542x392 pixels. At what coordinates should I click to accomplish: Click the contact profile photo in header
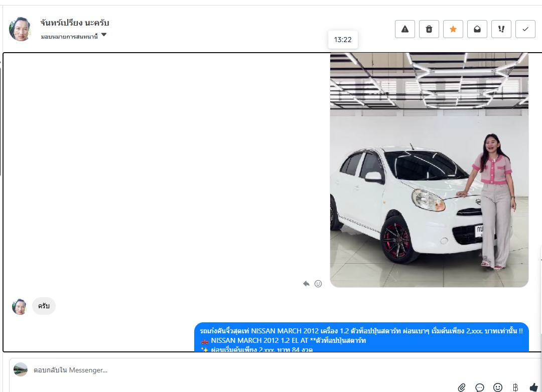20,29
